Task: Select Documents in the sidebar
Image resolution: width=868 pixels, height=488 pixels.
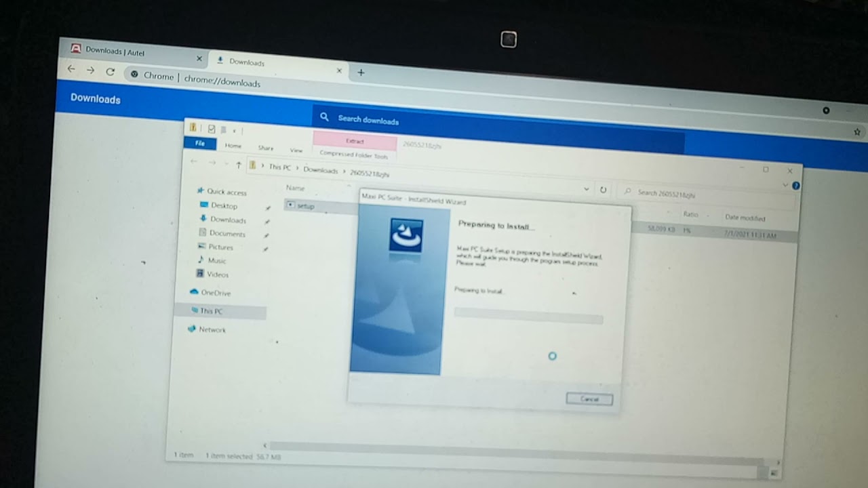Action: point(226,233)
